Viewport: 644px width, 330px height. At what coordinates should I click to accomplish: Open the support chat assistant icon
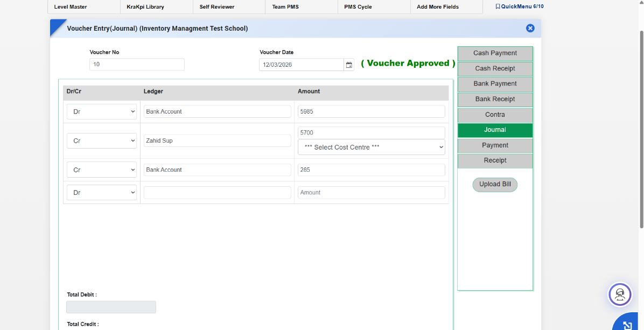(x=620, y=294)
